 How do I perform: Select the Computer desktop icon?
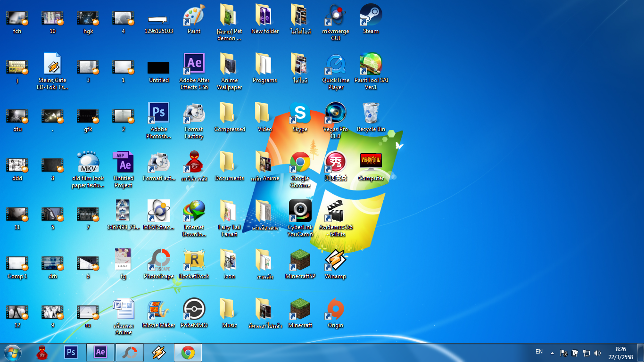[371, 166]
